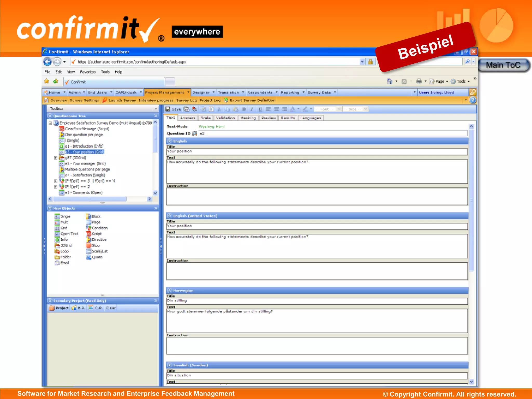Image resolution: width=532 pixels, height=399 pixels.
Task: Click Export Survey Definition
Action: [250, 100]
